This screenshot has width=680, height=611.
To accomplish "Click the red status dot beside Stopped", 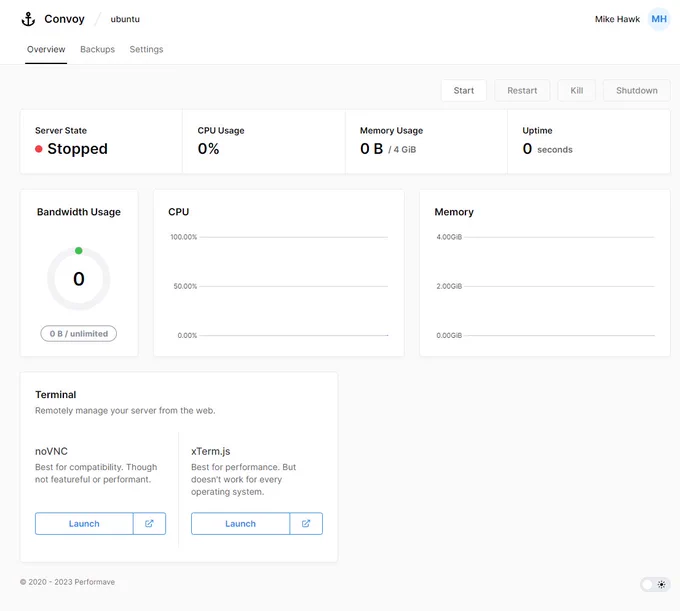I will [39, 149].
